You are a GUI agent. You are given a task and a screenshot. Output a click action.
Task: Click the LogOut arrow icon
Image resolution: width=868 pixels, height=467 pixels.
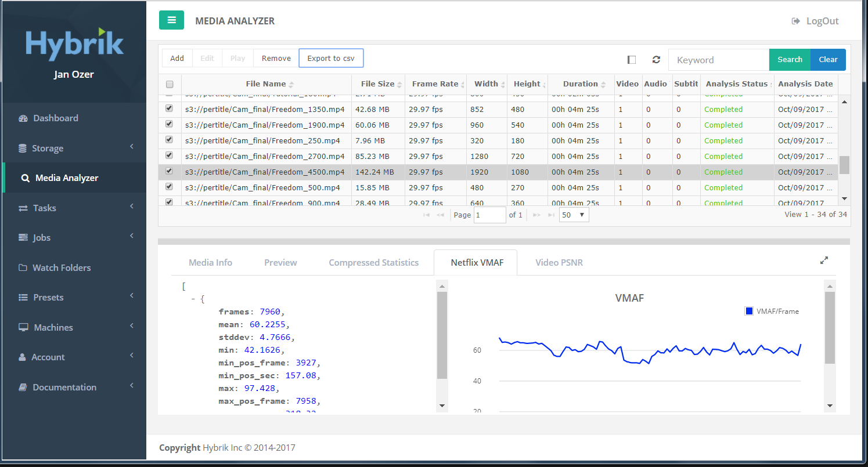(x=796, y=21)
